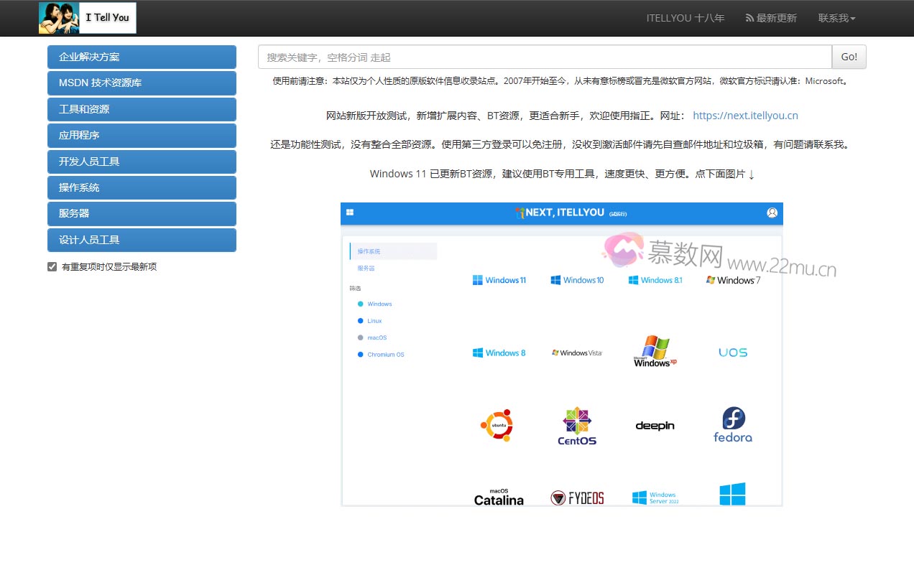Select the Linux filter radio button
Image resolution: width=914 pixels, height=588 pixels.
pos(360,321)
